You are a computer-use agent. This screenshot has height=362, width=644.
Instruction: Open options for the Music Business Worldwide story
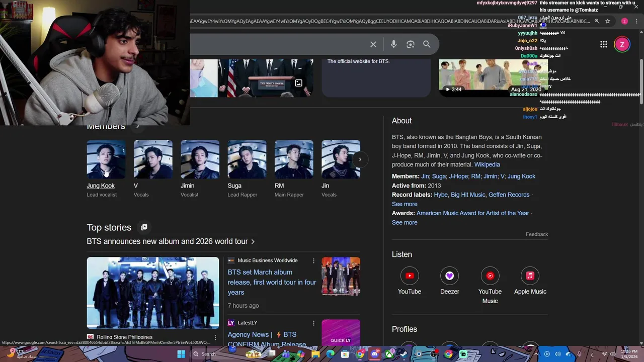click(x=313, y=260)
